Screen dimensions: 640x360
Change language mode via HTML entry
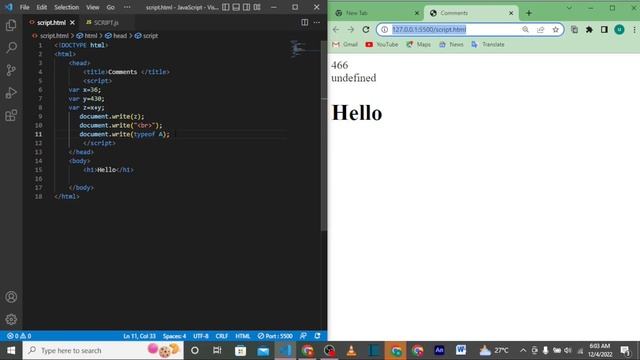coord(242,336)
